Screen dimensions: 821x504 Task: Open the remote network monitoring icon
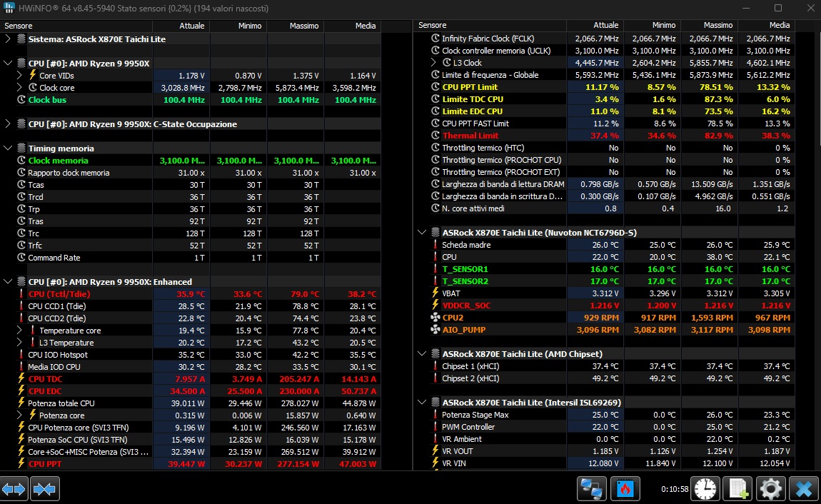(592, 489)
